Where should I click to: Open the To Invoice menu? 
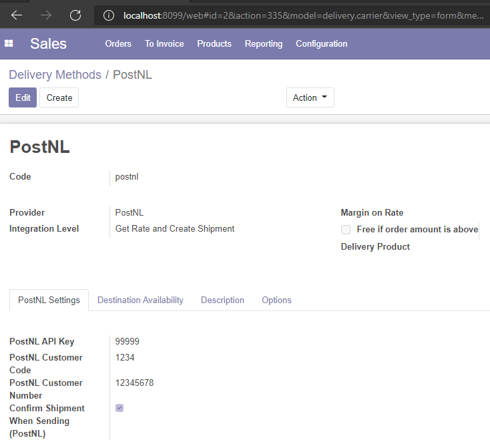164,44
